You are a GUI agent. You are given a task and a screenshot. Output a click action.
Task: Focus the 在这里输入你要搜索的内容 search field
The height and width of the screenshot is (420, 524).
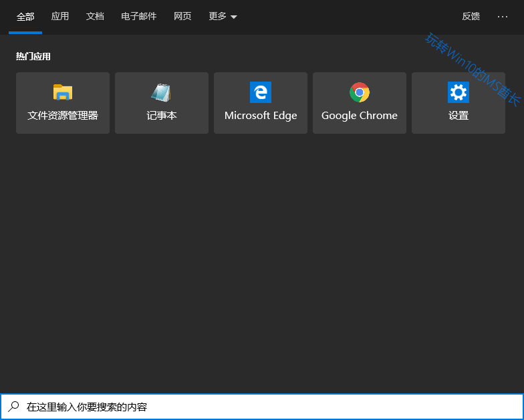pyautogui.click(x=262, y=407)
